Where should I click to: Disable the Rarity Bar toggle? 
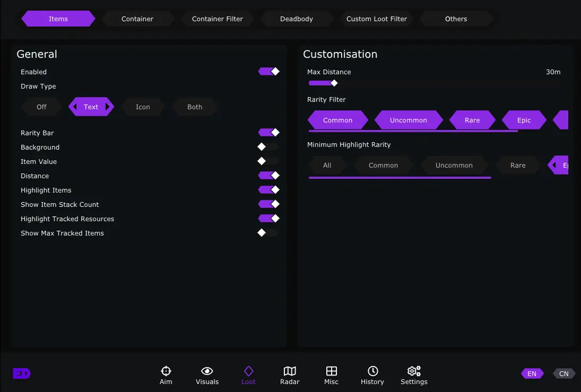pyautogui.click(x=268, y=133)
